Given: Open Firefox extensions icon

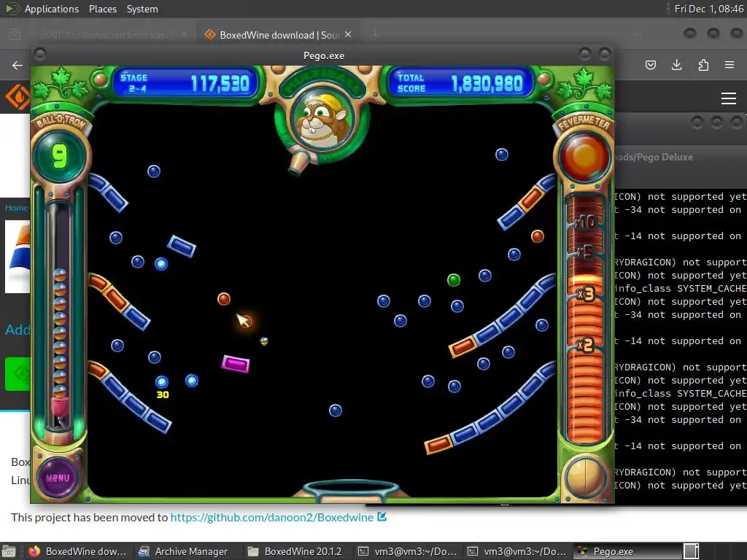Looking at the screenshot, I should pos(703,65).
